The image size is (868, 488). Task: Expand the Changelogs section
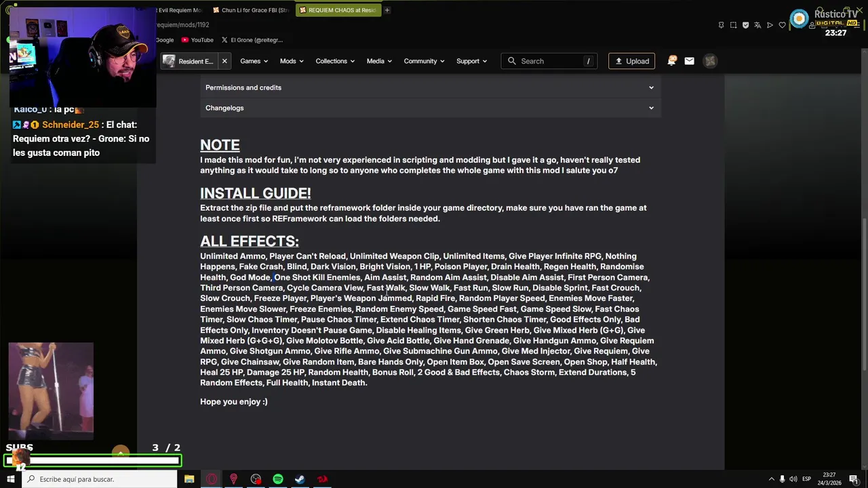[x=430, y=108]
